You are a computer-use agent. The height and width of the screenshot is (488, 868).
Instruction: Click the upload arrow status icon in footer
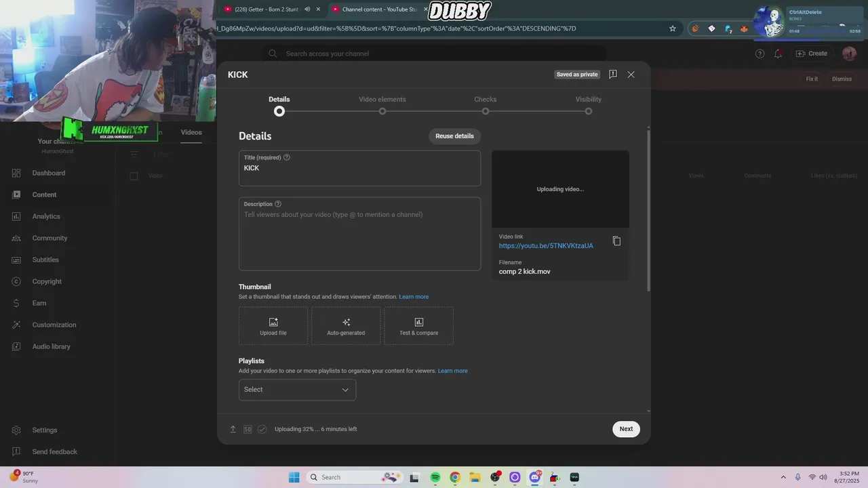233,429
